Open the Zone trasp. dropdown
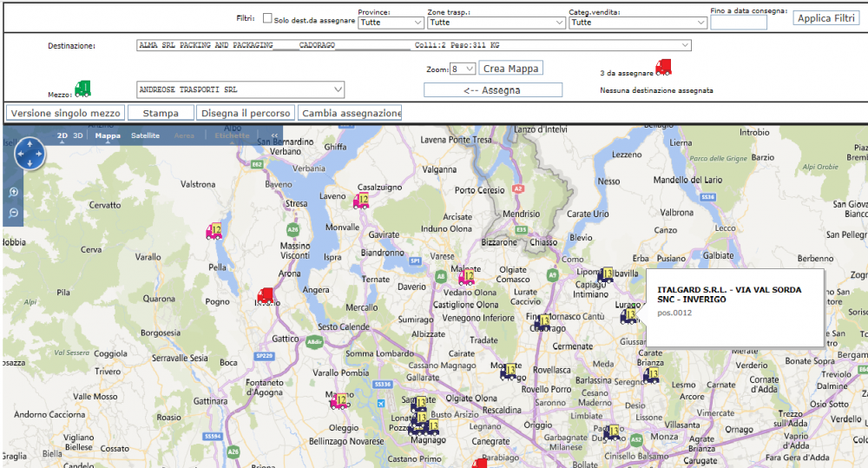The image size is (868, 468). pos(496,23)
